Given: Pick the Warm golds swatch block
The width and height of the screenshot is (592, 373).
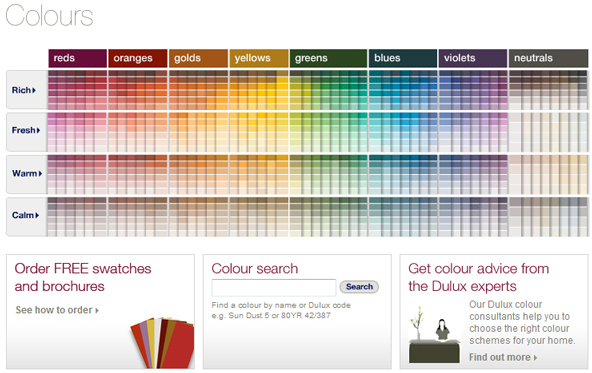Looking at the screenshot, I should pos(198,174).
